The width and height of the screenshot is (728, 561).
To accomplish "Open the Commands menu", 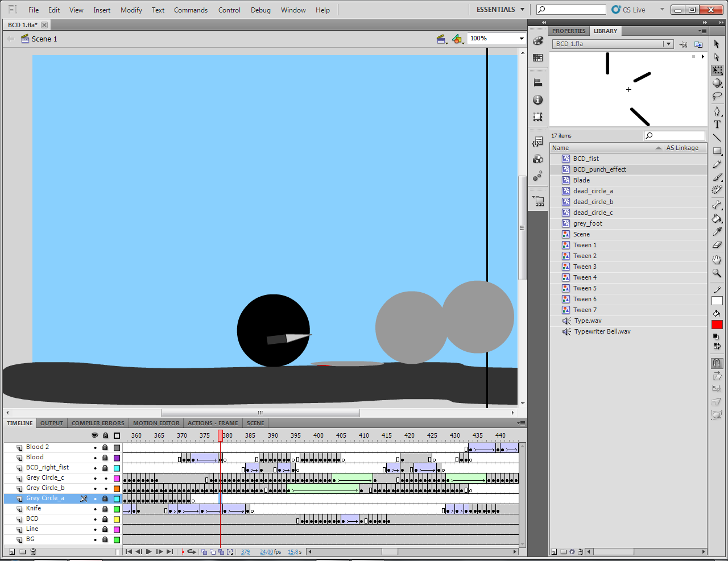I will [191, 10].
